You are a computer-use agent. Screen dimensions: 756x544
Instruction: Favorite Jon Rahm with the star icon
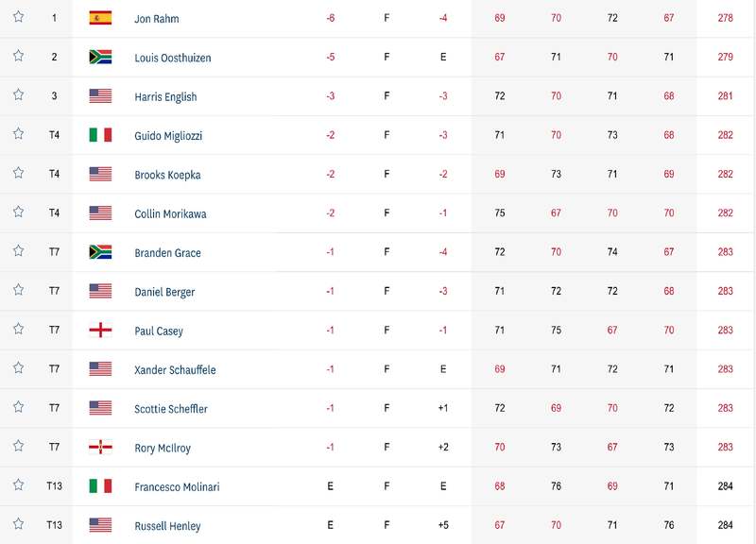click(18, 17)
